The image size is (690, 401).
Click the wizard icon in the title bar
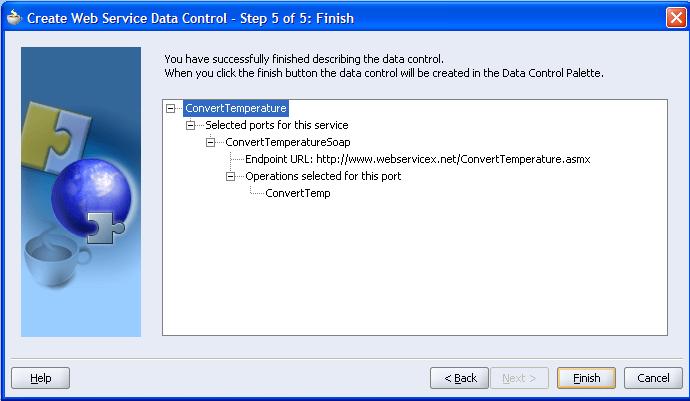click(x=14, y=18)
